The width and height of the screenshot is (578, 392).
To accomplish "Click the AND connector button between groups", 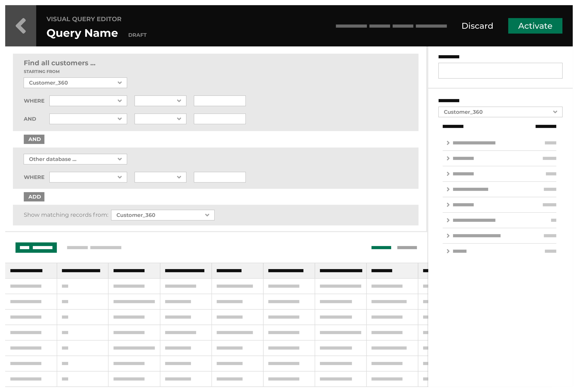I will point(34,139).
